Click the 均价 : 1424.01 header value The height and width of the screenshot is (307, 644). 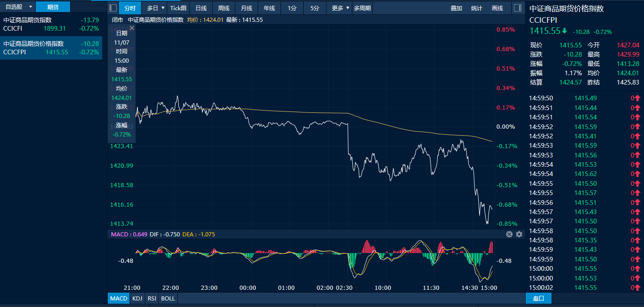point(205,20)
